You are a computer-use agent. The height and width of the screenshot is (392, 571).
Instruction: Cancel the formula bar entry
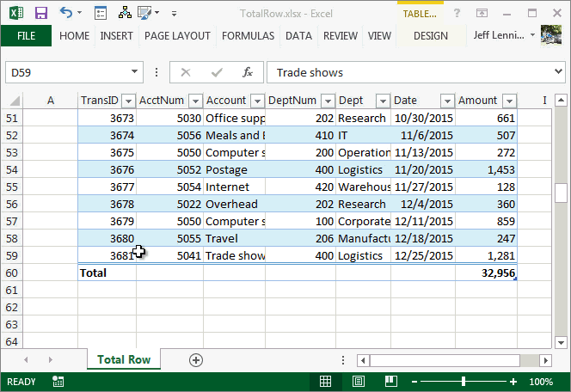coord(186,72)
